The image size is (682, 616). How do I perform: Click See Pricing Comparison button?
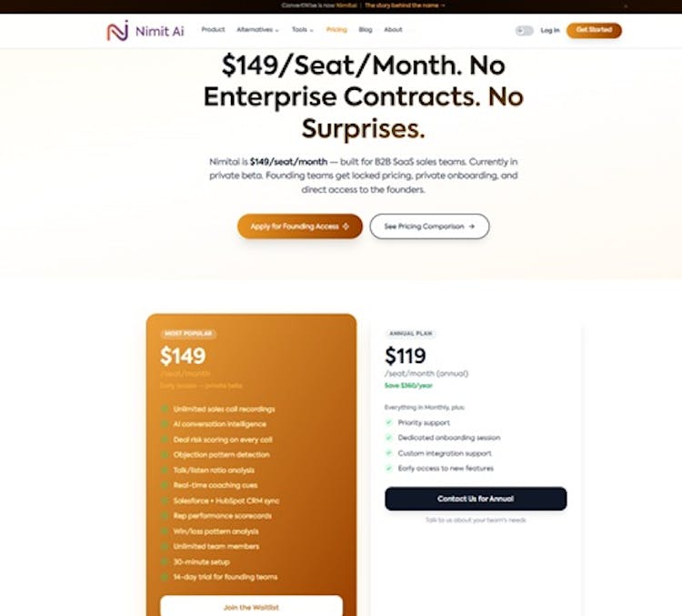tap(429, 227)
